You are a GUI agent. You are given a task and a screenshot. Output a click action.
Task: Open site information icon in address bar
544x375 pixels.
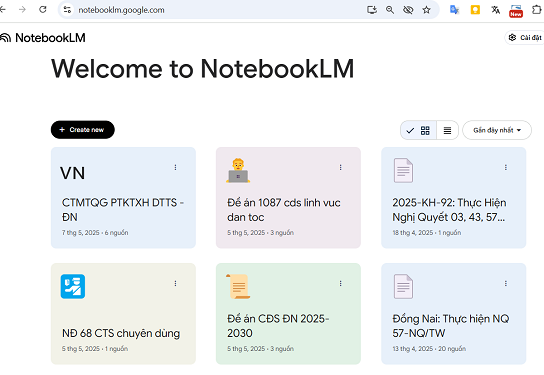[67, 10]
